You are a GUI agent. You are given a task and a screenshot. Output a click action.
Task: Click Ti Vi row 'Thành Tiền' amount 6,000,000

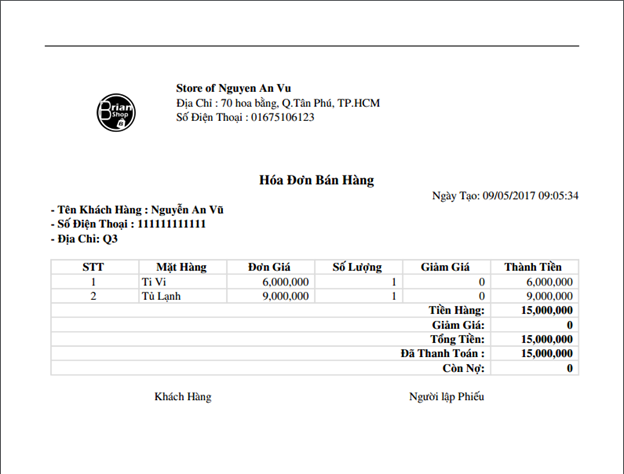(549, 282)
